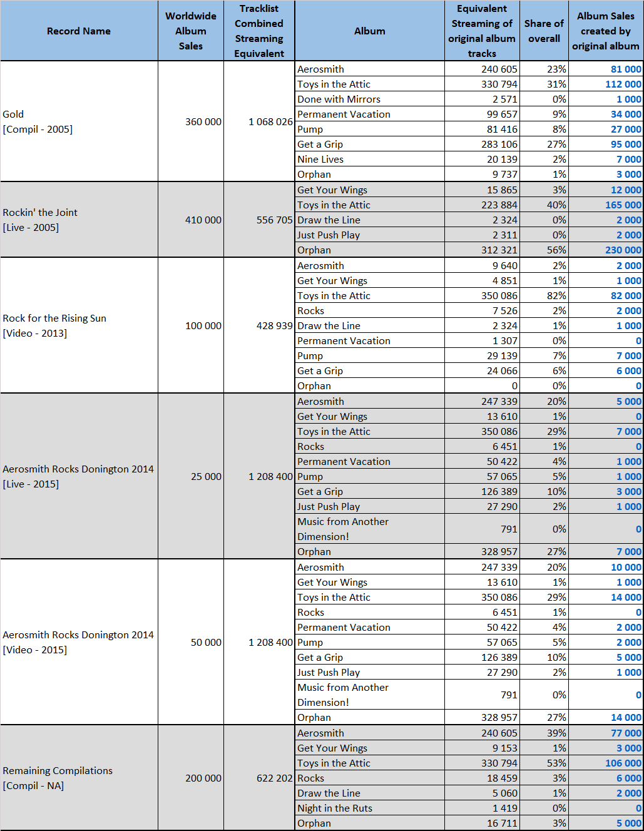Click the Done with Mirrors album cell

click(370, 99)
